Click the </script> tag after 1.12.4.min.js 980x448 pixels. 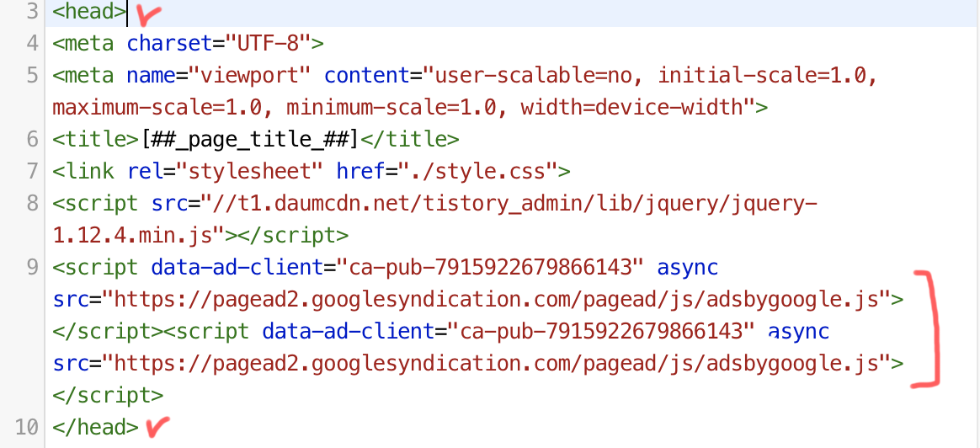pyautogui.click(x=292, y=236)
